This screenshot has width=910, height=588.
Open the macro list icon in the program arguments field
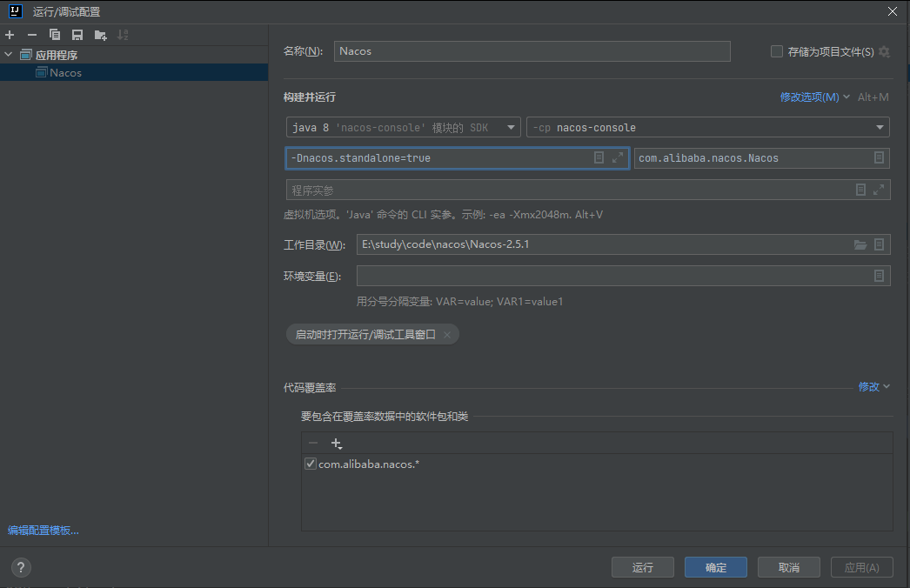(860, 190)
